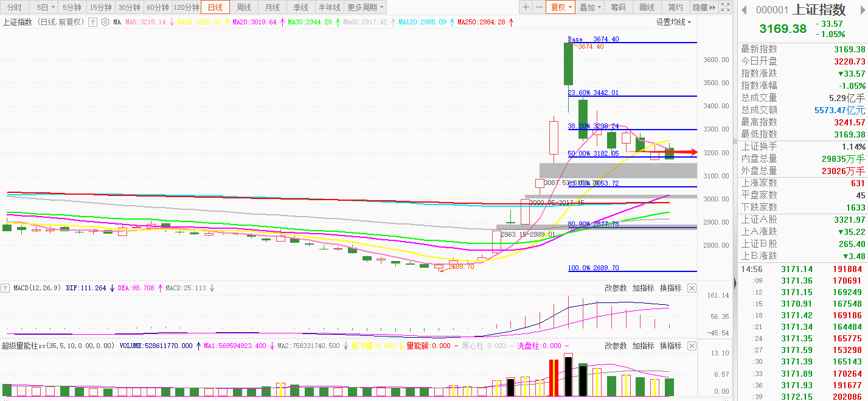The height and width of the screenshot is (401, 868).
Task: Click the MA60:2917.42 legend label
Action: [x=365, y=22]
